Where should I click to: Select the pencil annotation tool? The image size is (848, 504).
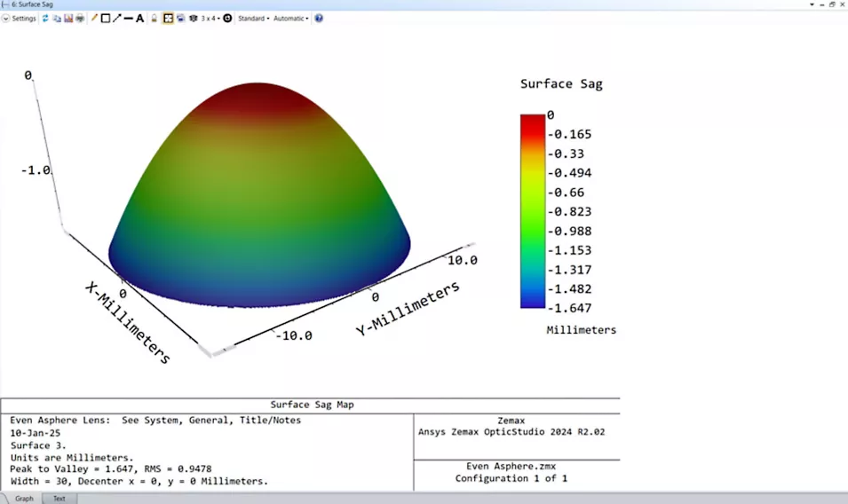[94, 18]
